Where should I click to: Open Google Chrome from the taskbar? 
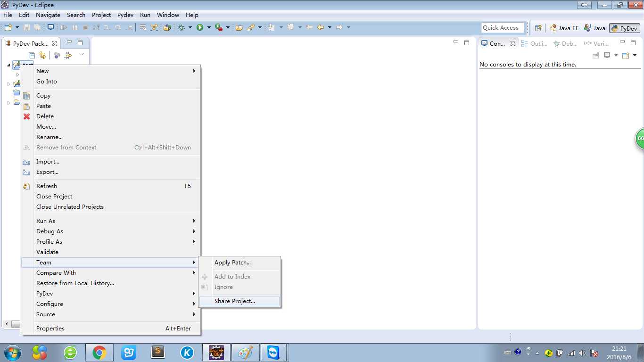coord(99,353)
